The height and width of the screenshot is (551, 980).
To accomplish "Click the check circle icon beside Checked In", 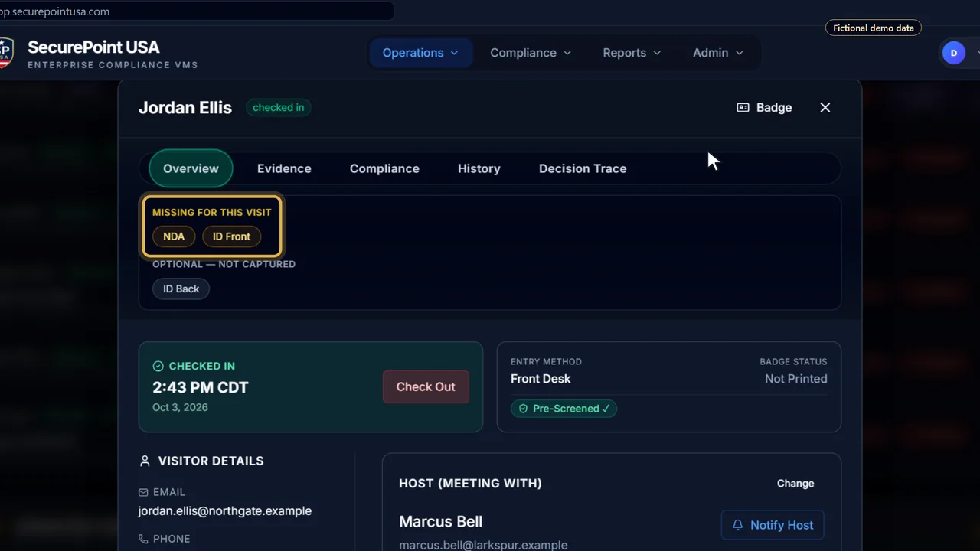I will [158, 366].
